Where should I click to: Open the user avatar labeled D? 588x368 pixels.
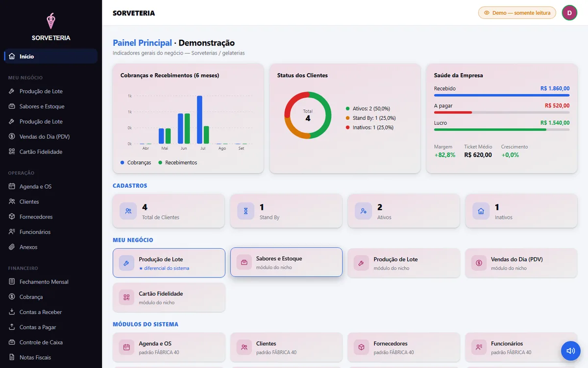[569, 13]
